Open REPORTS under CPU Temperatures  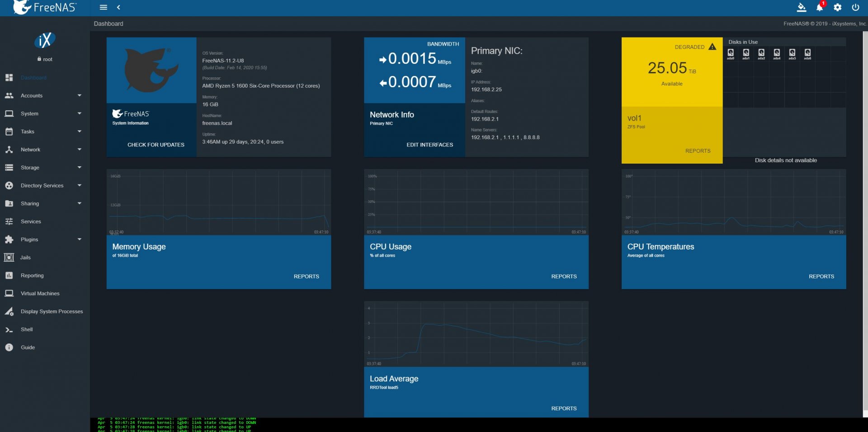(821, 277)
